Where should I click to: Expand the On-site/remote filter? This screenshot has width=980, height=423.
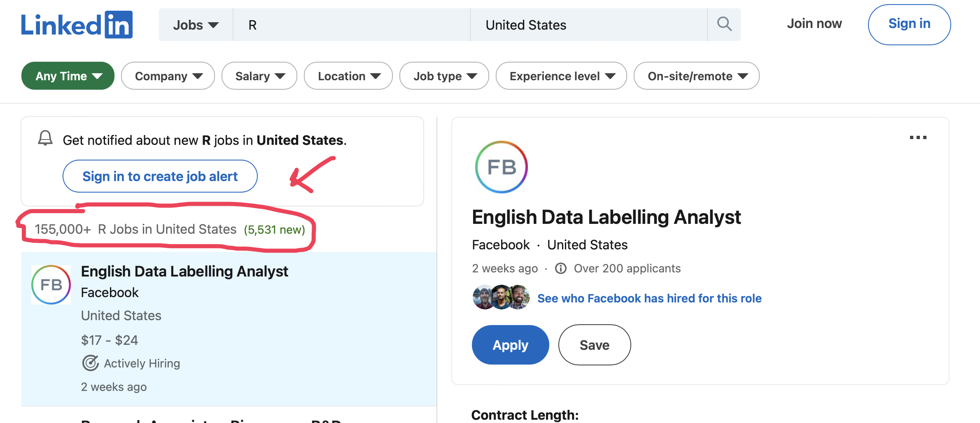(x=696, y=76)
